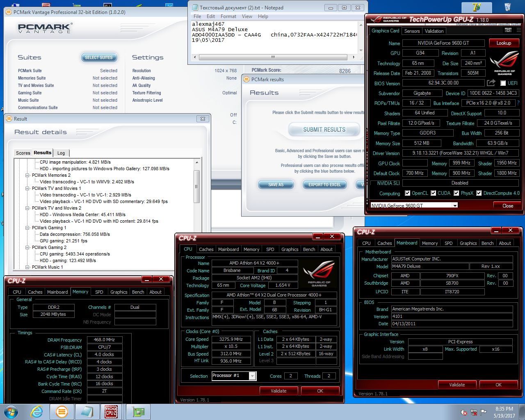Viewport: 525px width, 420px height.
Task: Switch to Scores tab in Result details
Action: (x=23, y=153)
